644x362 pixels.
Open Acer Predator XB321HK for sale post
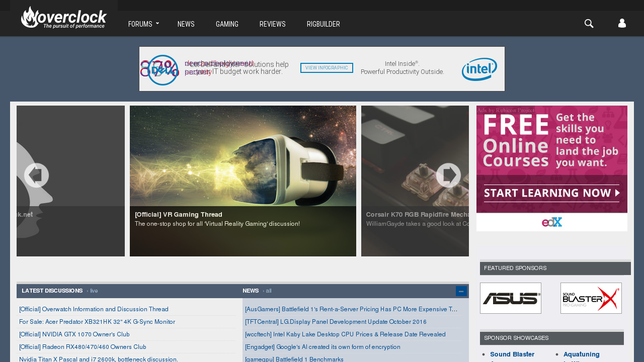tap(97, 322)
